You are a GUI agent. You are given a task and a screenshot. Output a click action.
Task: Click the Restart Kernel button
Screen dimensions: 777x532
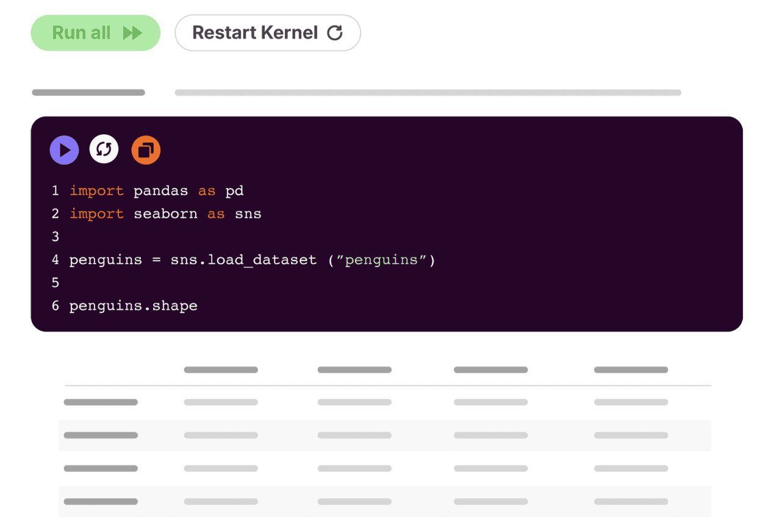[268, 33]
